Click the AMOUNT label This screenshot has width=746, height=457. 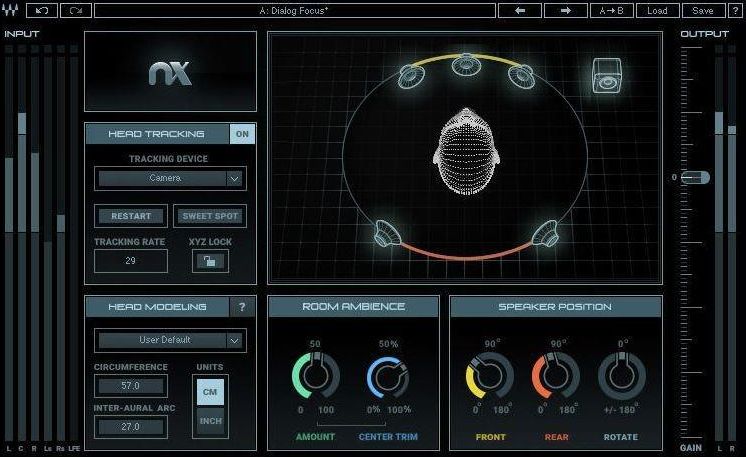click(x=315, y=437)
